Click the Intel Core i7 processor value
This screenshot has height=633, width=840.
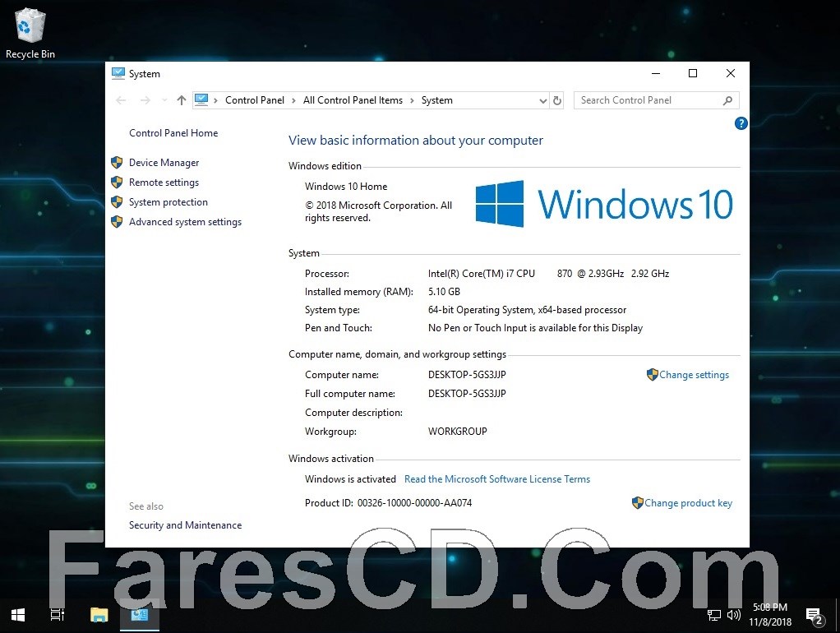pos(548,274)
